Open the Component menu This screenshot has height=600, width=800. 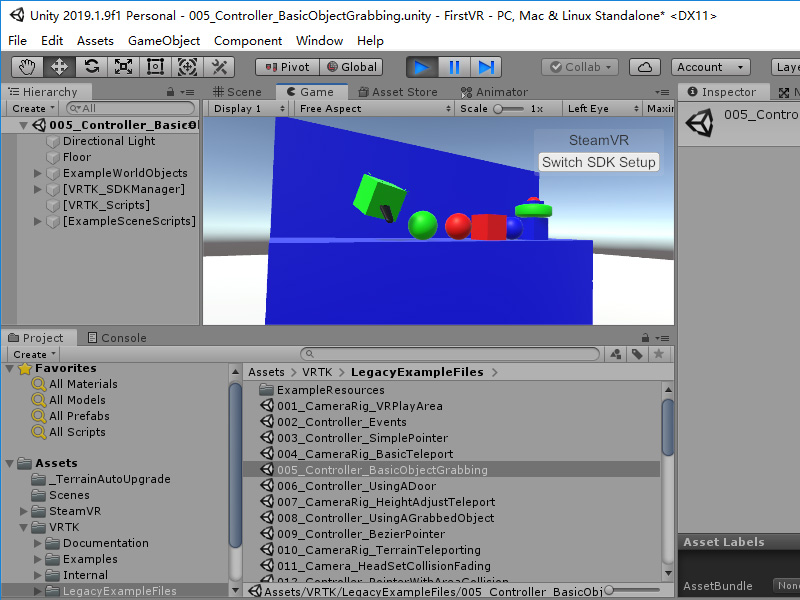(x=248, y=40)
